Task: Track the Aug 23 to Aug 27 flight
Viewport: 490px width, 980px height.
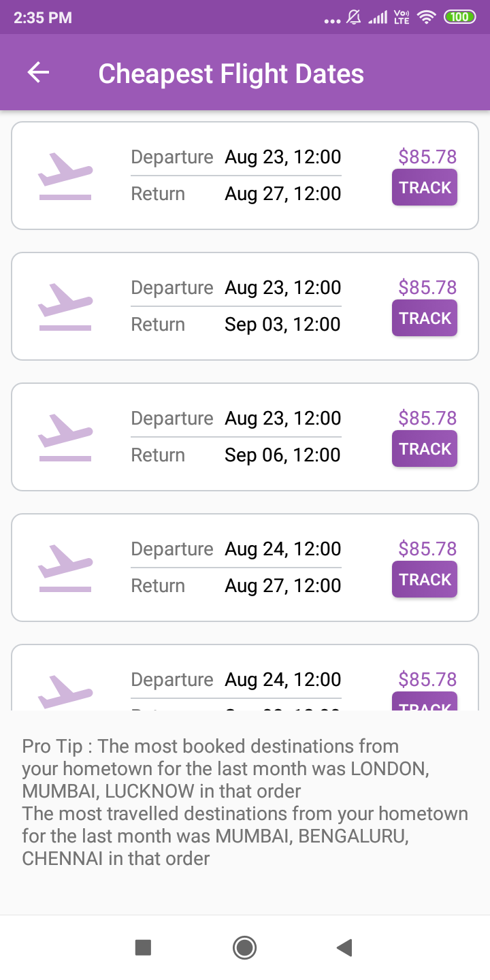Action: [425, 188]
